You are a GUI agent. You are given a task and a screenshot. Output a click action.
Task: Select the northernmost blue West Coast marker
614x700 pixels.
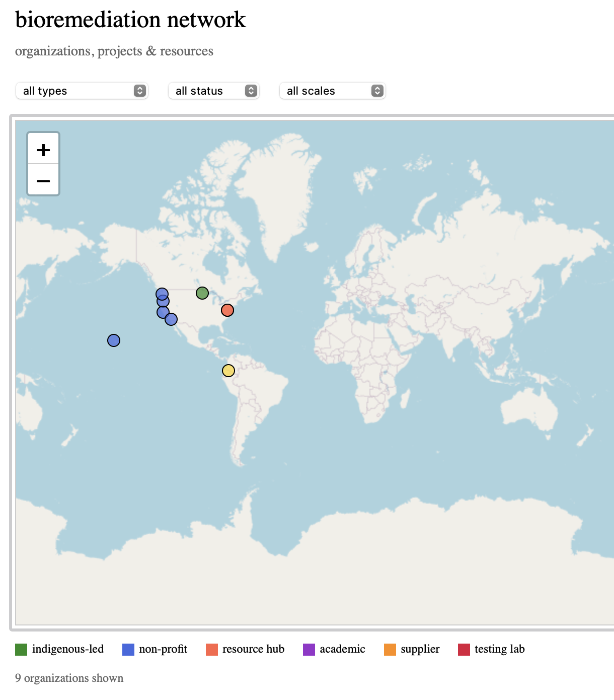[x=162, y=293]
